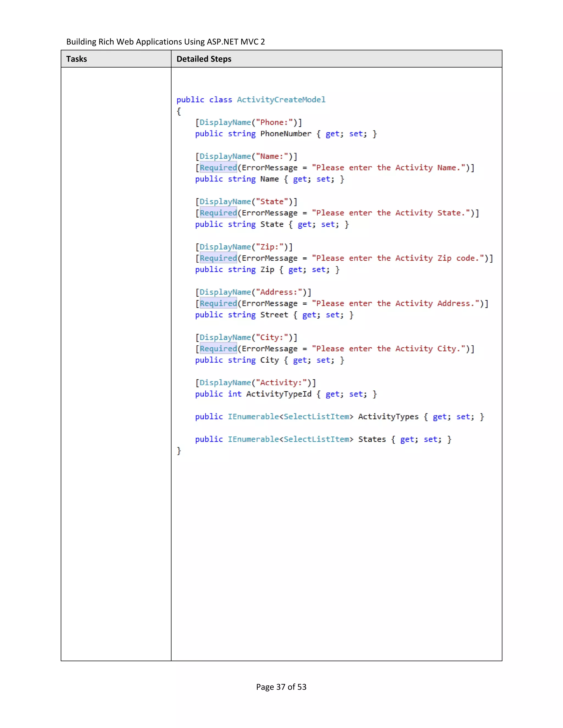The image size is (563, 728).
Task: Click the 'public string State' property line
Action: point(272,224)
